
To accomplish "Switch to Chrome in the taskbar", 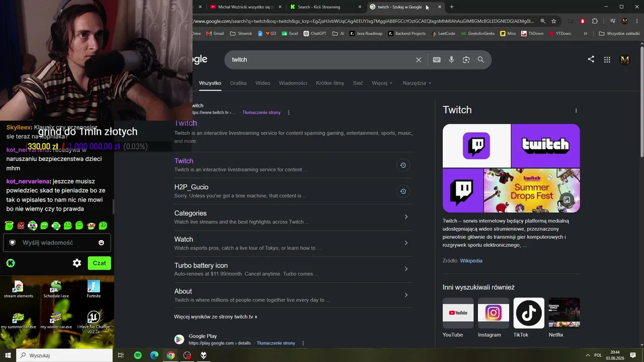I will 171,355.
